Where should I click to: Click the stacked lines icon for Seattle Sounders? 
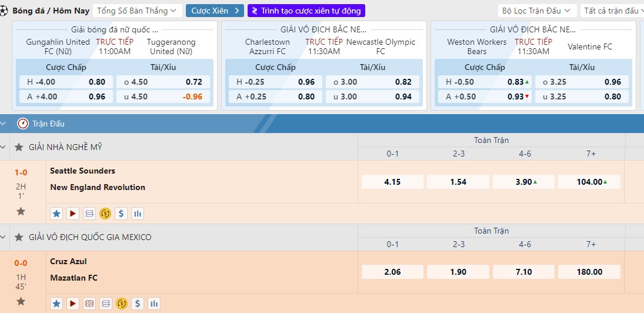89,214
